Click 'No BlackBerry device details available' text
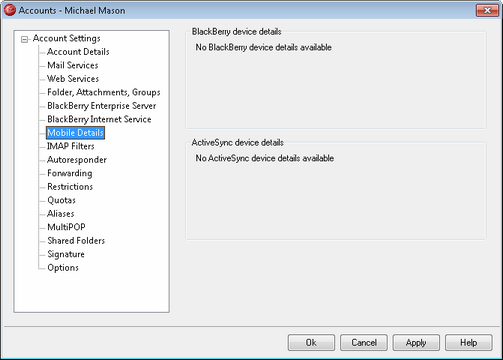Image resolution: width=503 pixels, height=360 pixels. (x=263, y=47)
